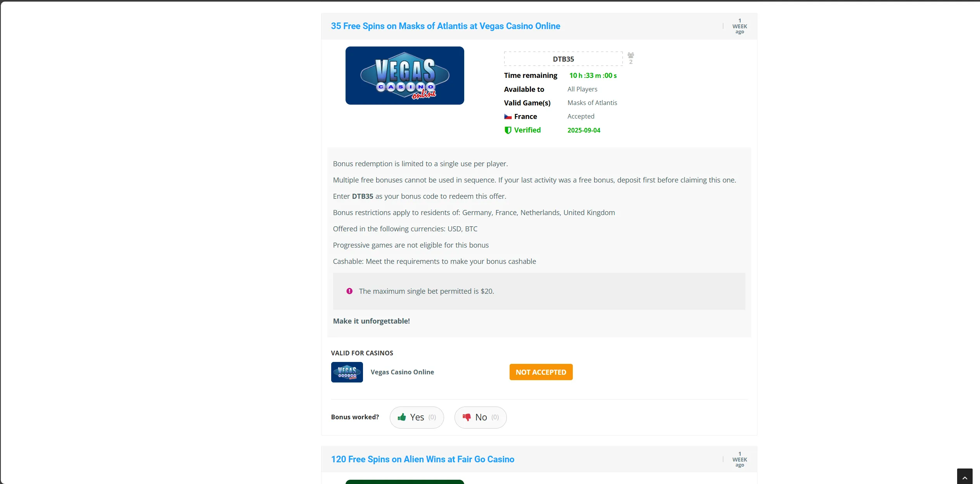This screenshot has width=980, height=484.
Task: Open the 35 Free Spins on Masks of Atlantis title link
Action: coord(445,26)
